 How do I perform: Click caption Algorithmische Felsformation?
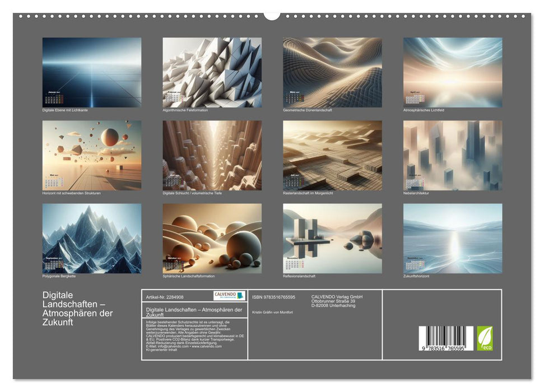185,110
